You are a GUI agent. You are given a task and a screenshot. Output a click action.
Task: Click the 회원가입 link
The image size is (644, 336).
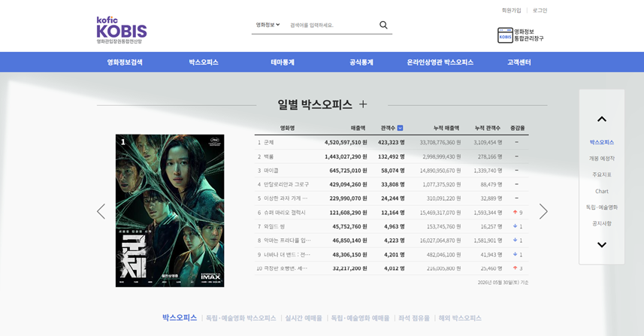click(x=511, y=11)
